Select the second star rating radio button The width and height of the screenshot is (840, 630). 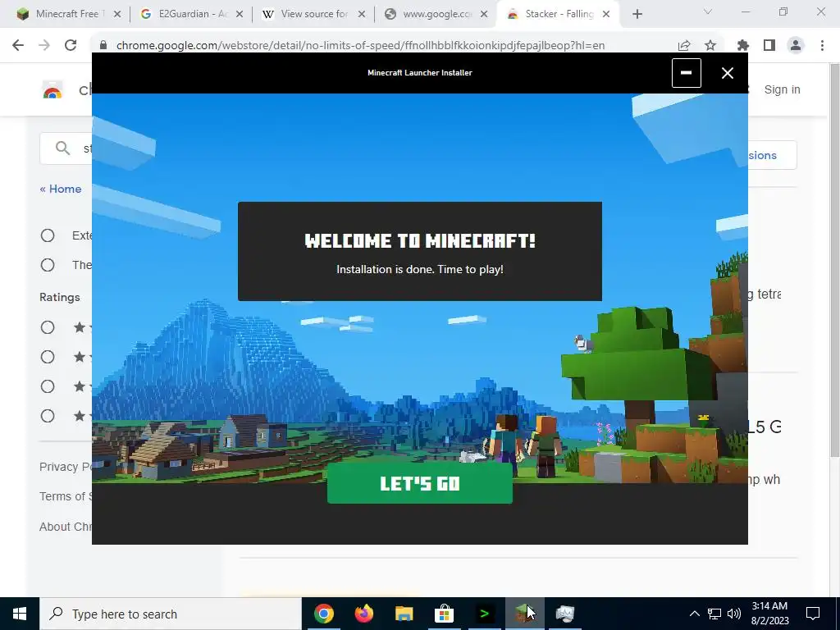[48, 357]
